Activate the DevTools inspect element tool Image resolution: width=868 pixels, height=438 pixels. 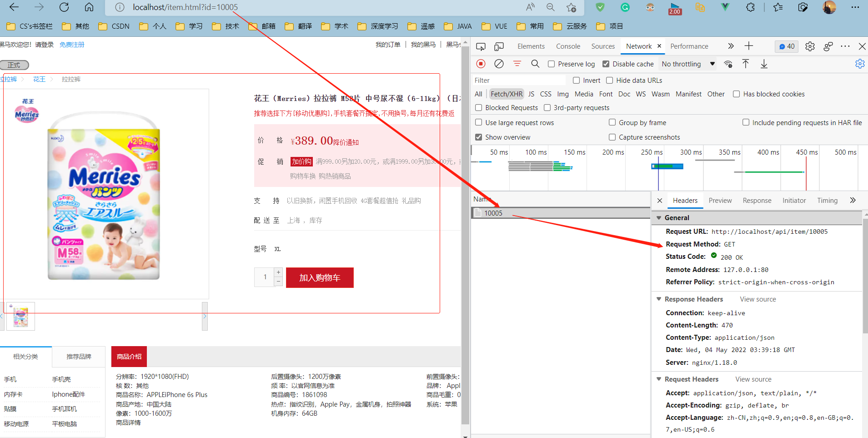tap(481, 46)
